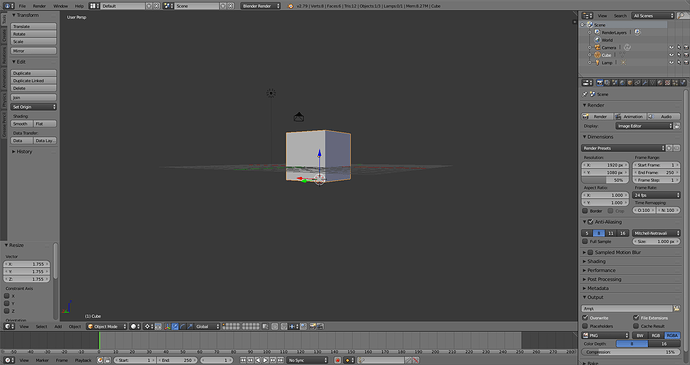Open the Render menu in top bar

tap(39, 6)
